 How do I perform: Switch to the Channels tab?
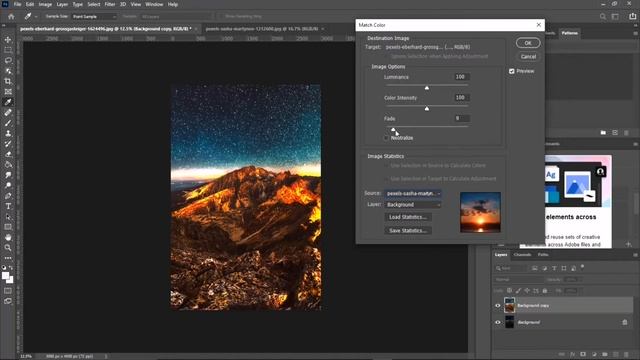point(522,255)
